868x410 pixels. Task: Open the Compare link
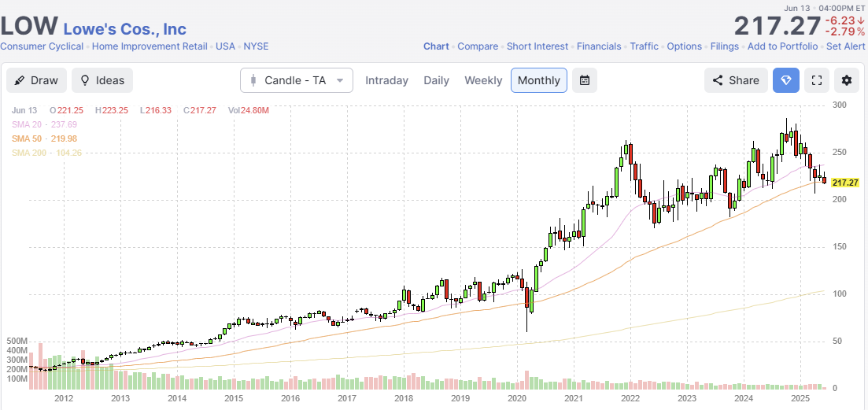click(478, 46)
